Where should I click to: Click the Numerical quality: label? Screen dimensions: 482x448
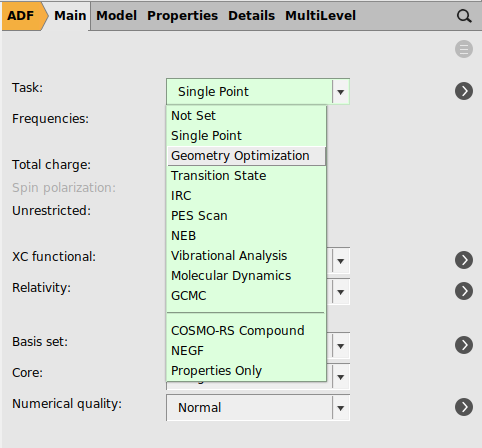coord(67,404)
